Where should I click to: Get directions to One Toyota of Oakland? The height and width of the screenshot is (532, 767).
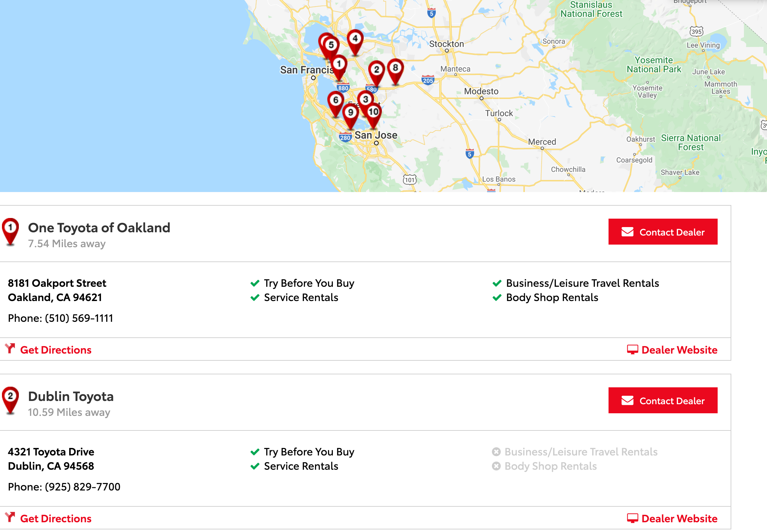click(56, 350)
